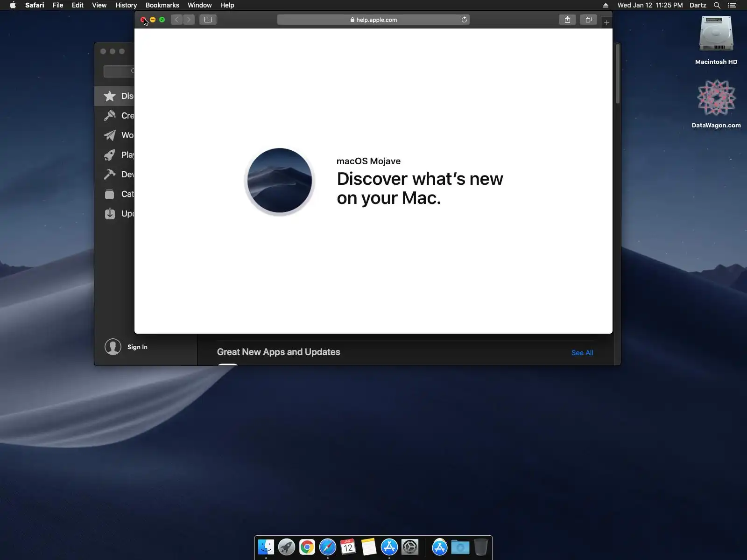Click the App Store account avatar icon

click(113, 347)
